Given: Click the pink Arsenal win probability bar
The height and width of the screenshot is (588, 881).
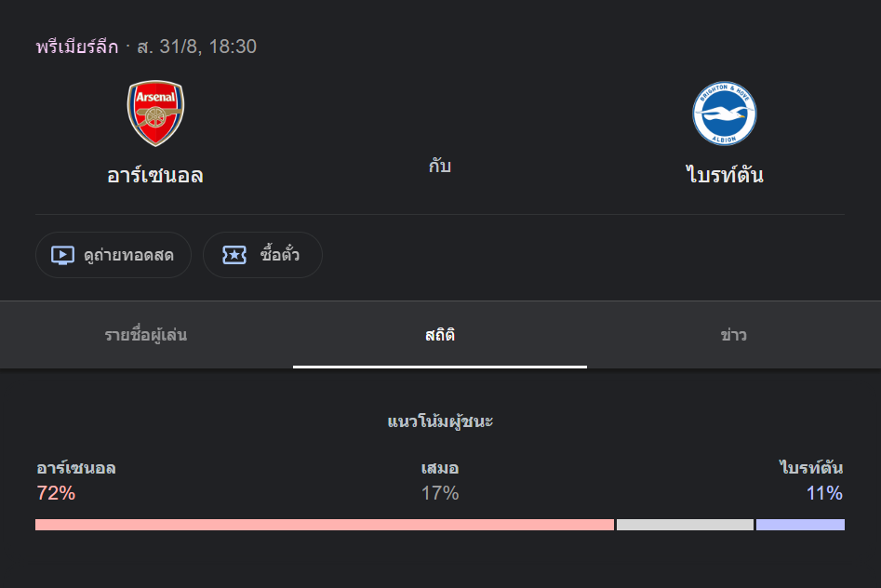Looking at the screenshot, I should pyautogui.click(x=325, y=525).
